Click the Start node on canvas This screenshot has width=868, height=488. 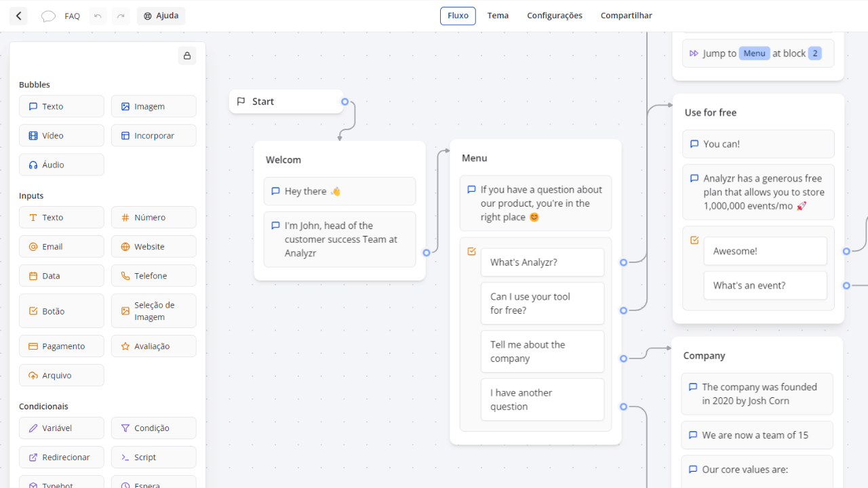pyautogui.click(x=285, y=102)
